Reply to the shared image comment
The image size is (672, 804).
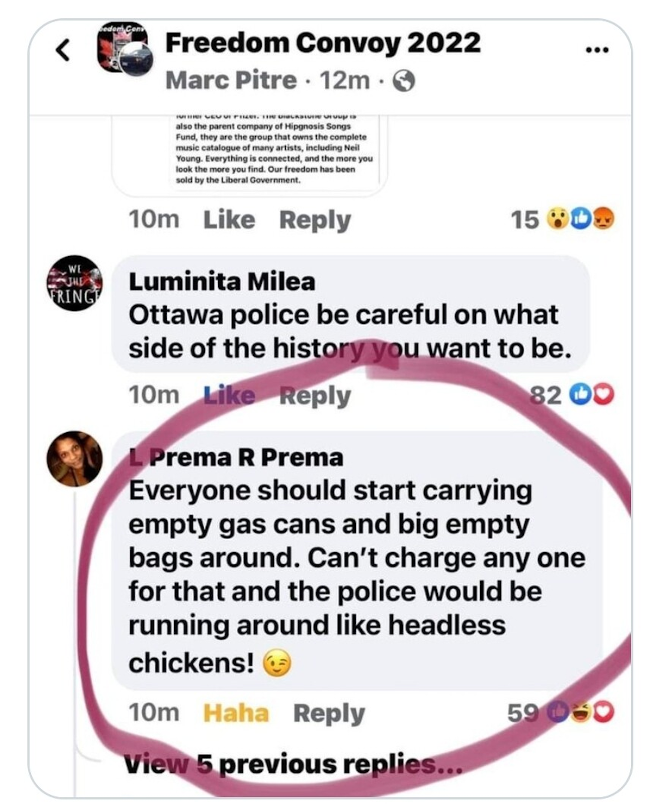pos(315,220)
